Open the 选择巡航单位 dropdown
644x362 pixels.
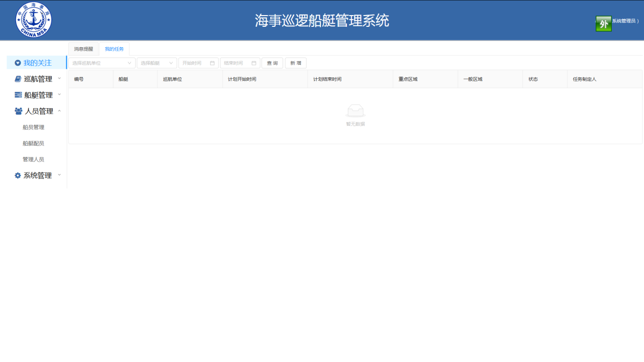(101, 63)
